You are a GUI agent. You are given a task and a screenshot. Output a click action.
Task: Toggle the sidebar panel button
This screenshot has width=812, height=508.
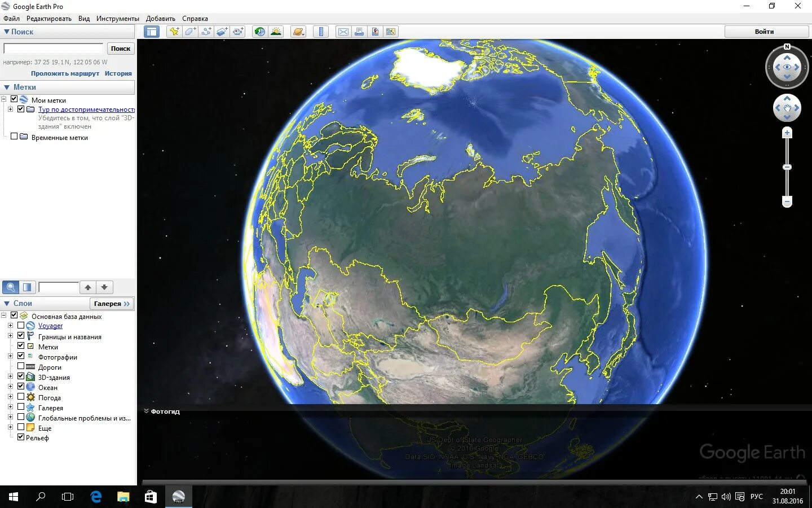click(152, 32)
